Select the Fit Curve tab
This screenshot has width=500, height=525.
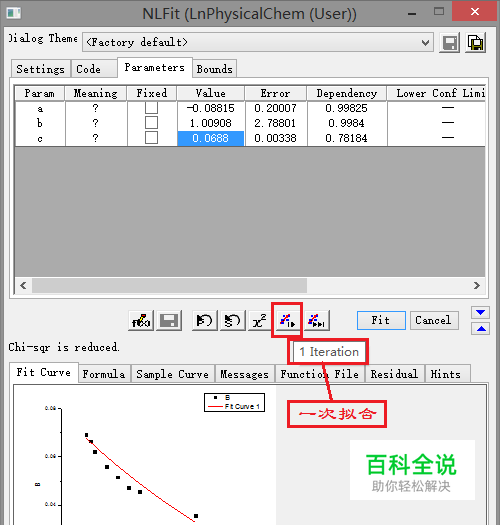[x=44, y=372]
